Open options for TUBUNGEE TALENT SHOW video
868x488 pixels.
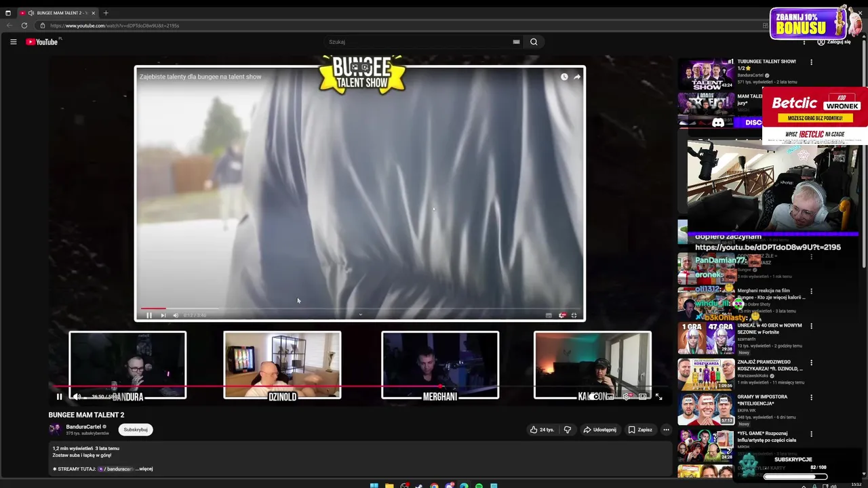pos(811,62)
